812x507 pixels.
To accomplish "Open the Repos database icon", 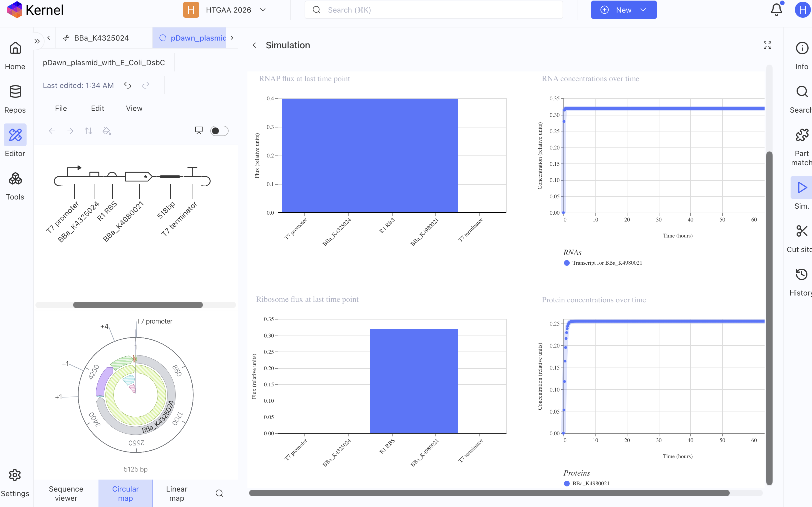I will click(15, 91).
